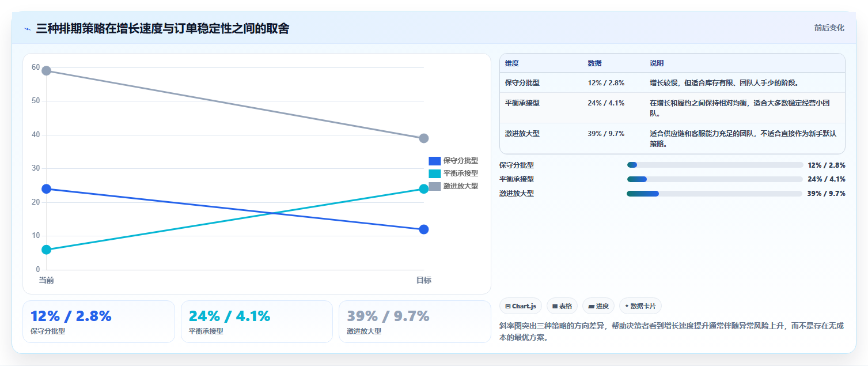Toggle 平衡承接型 legend item in chart
This screenshot has height=366, width=868.
453,173
